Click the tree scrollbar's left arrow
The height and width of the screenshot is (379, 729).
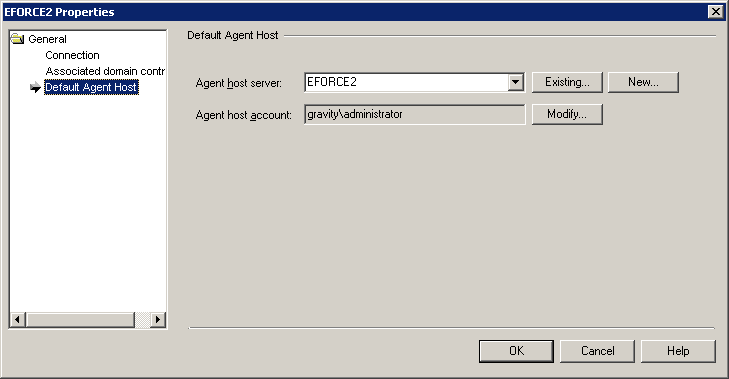18,320
